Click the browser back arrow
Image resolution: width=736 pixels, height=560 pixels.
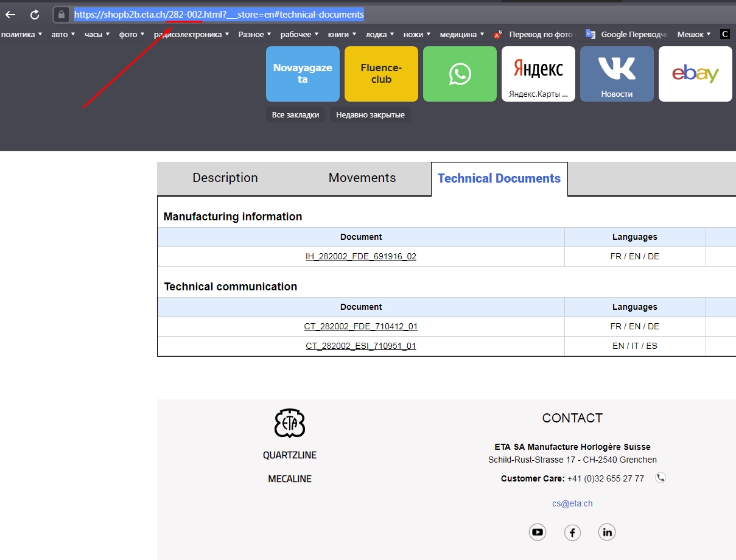click(10, 15)
